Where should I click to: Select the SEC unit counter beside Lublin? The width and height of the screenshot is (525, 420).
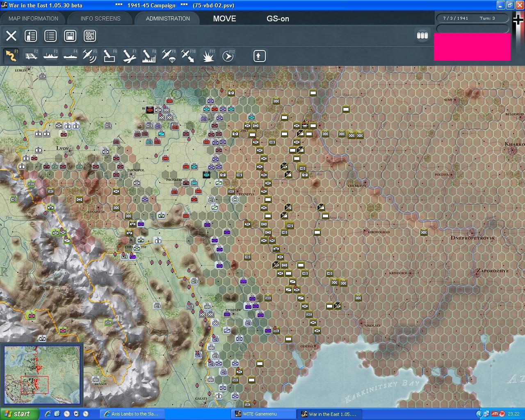(42, 76)
